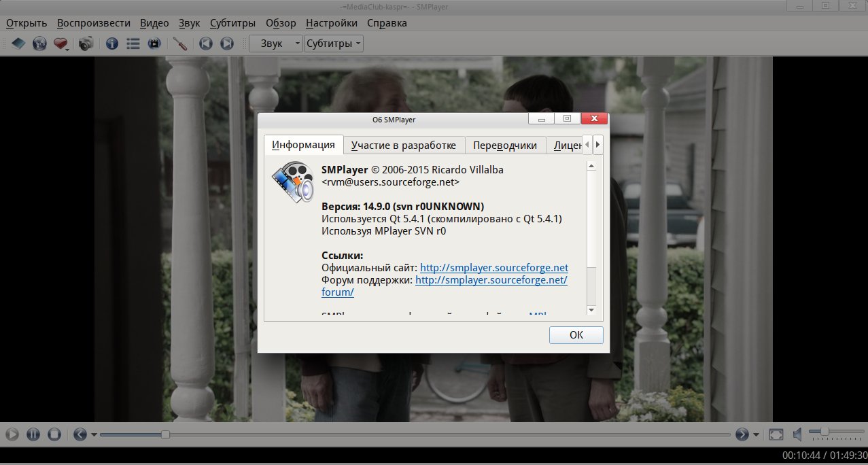Image resolution: width=868 pixels, height=465 pixels.
Task: Click the Используется Qt 5.4.1 line
Action: pos(442,218)
